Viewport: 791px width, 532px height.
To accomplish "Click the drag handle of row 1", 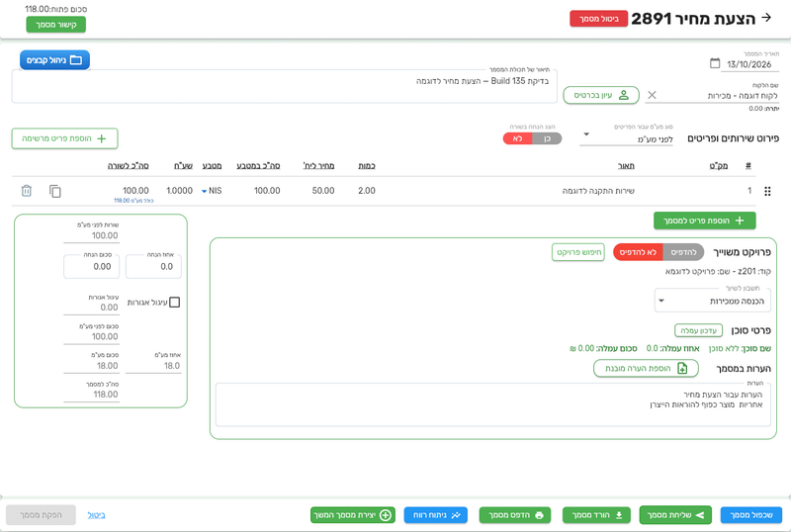I will tap(767, 191).
